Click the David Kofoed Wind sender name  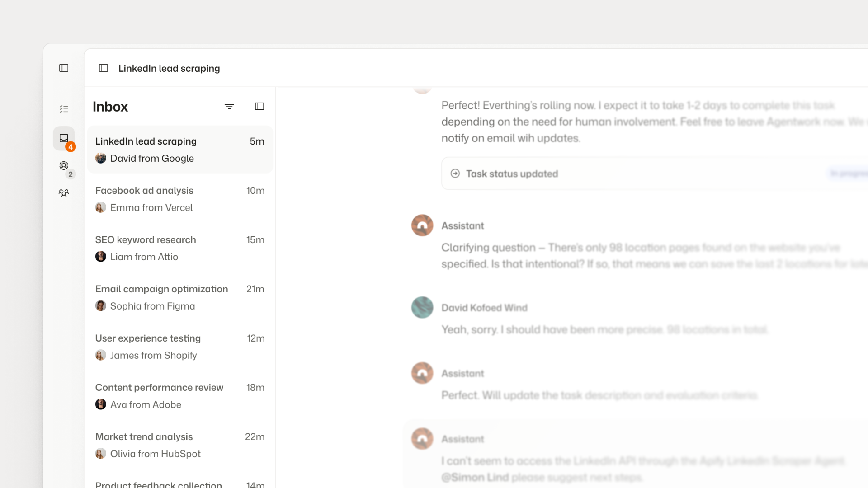point(484,308)
